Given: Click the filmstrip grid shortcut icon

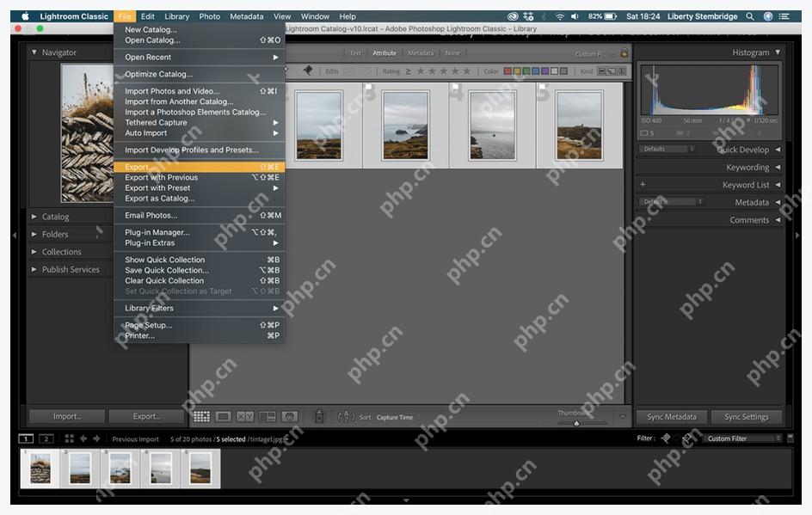Looking at the screenshot, I should tap(70, 438).
